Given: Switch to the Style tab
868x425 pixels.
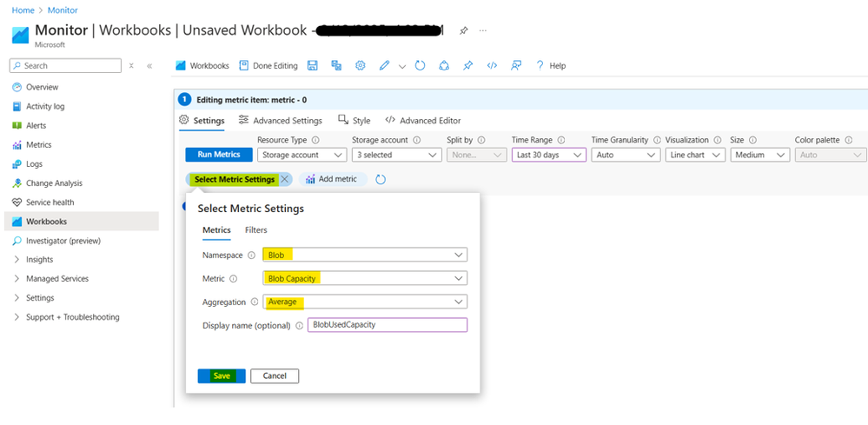Looking at the screenshot, I should (x=354, y=121).
